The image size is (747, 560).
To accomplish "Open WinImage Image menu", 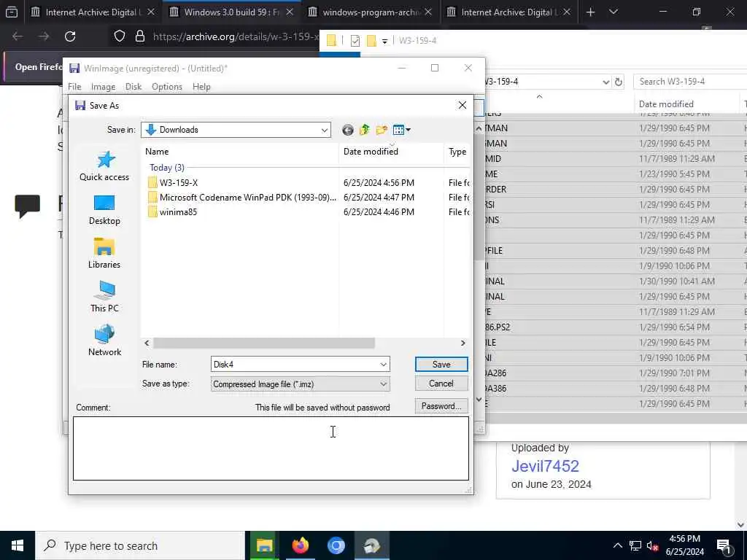I will tap(103, 87).
